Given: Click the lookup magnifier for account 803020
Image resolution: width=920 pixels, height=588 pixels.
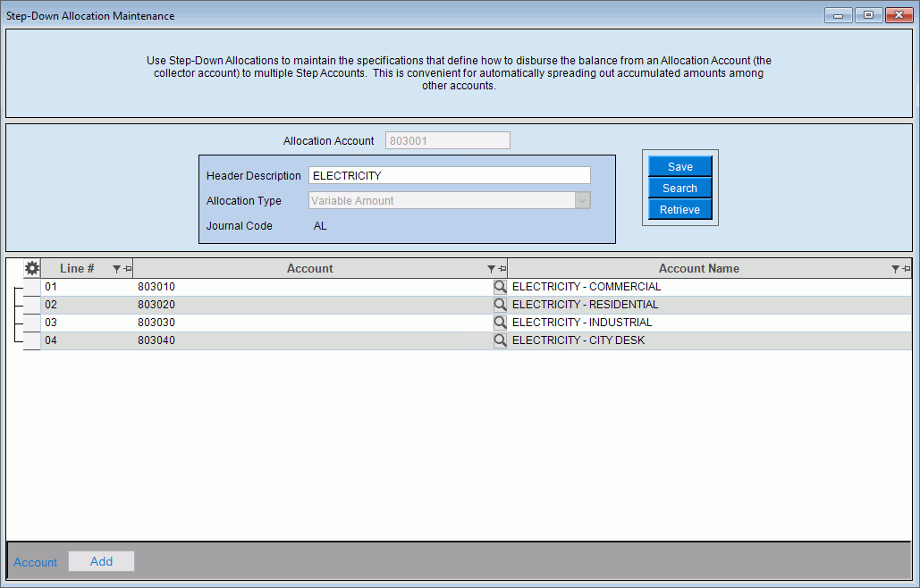Looking at the screenshot, I should (x=500, y=305).
